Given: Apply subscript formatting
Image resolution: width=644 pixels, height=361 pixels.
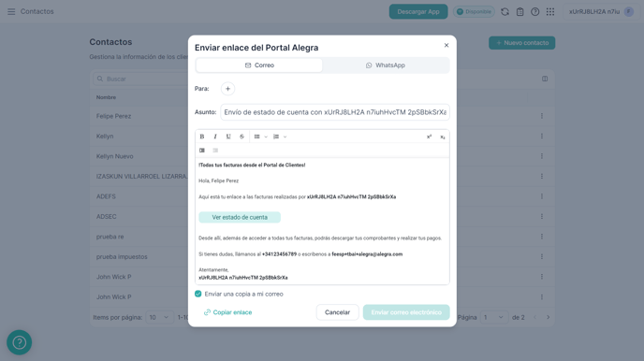Looking at the screenshot, I should tap(443, 137).
